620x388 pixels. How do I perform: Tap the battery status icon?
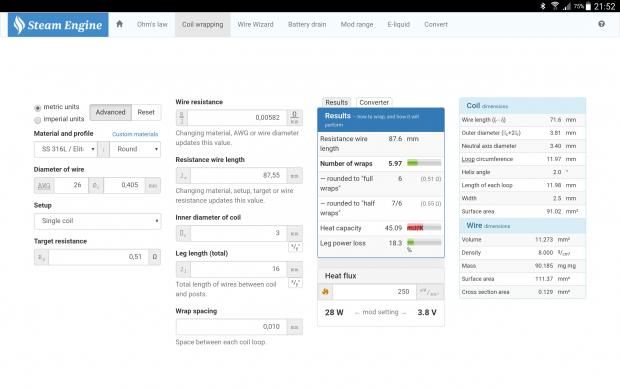coord(588,6)
